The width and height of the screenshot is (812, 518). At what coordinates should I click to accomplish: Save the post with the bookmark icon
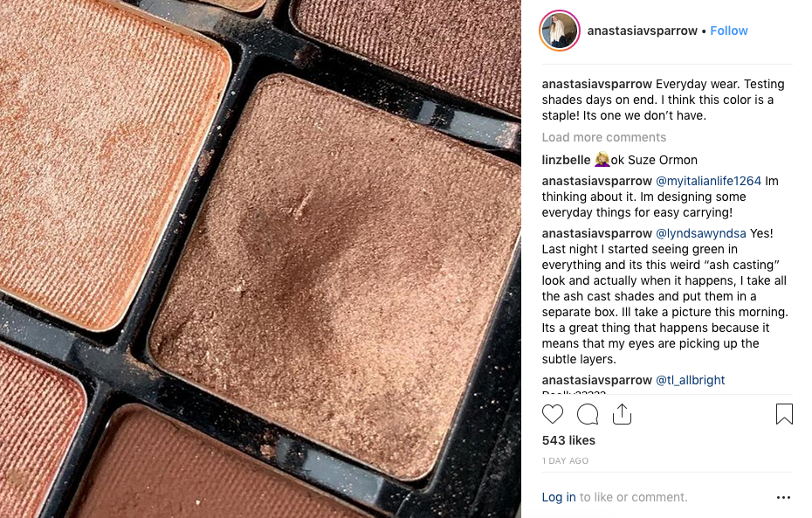pyautogui.click(x=784, y=414)
